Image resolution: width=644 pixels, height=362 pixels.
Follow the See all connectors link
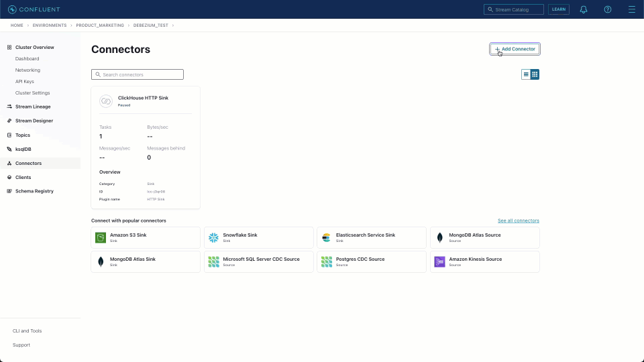point(519,221)
